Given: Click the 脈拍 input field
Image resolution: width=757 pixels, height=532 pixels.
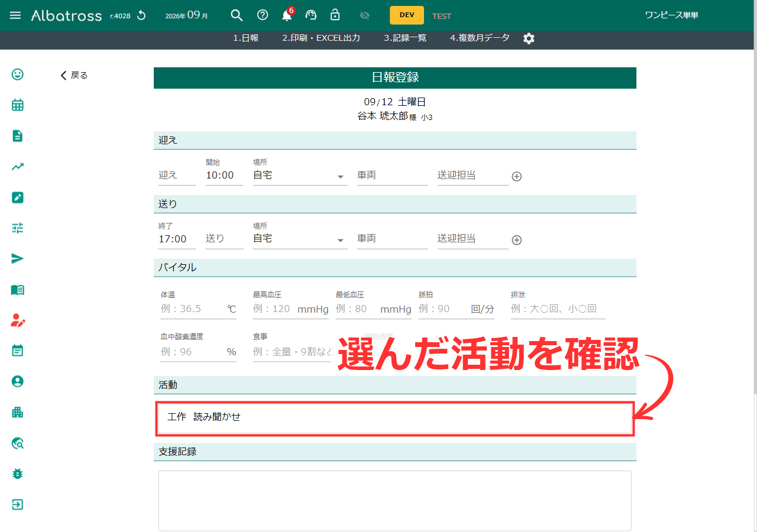Looking at the screenshot, I should click(x=457, y=309).
